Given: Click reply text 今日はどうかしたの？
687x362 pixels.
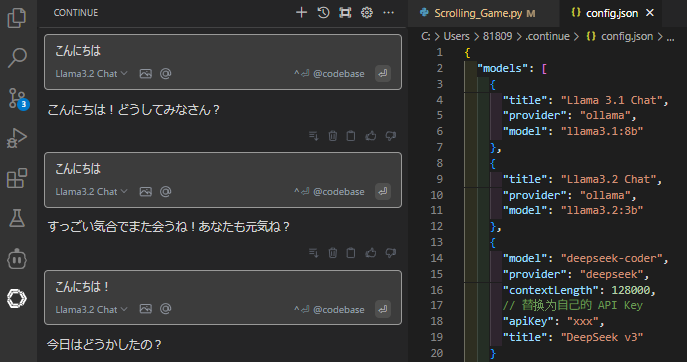Looking at the screenshot, I should (x=104, y=344).
